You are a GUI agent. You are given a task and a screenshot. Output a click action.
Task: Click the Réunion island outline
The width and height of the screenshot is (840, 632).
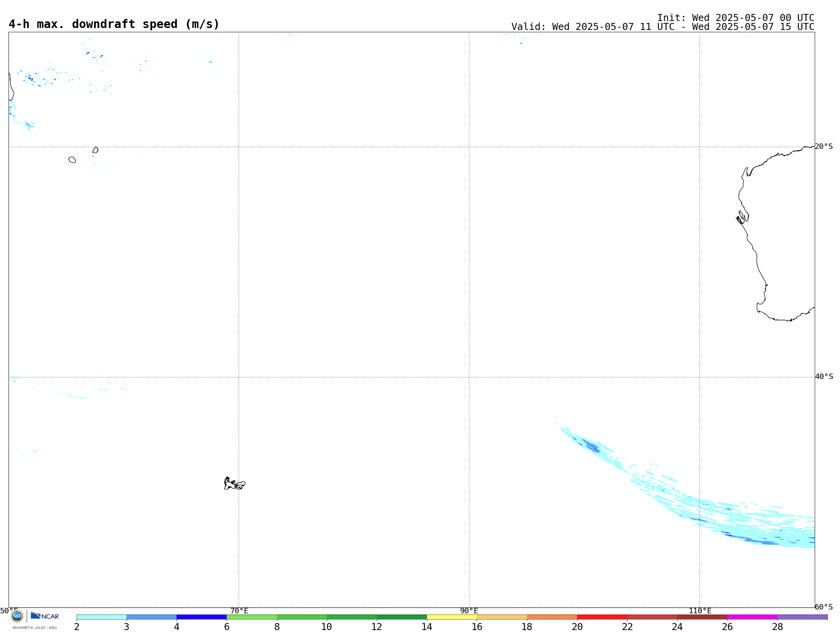pos(72,160)
